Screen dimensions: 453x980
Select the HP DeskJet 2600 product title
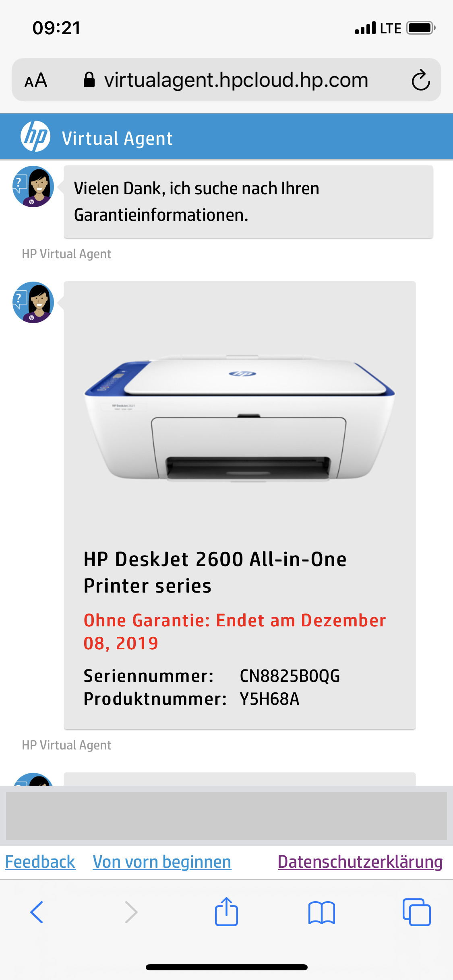click(x=215, y=572)
